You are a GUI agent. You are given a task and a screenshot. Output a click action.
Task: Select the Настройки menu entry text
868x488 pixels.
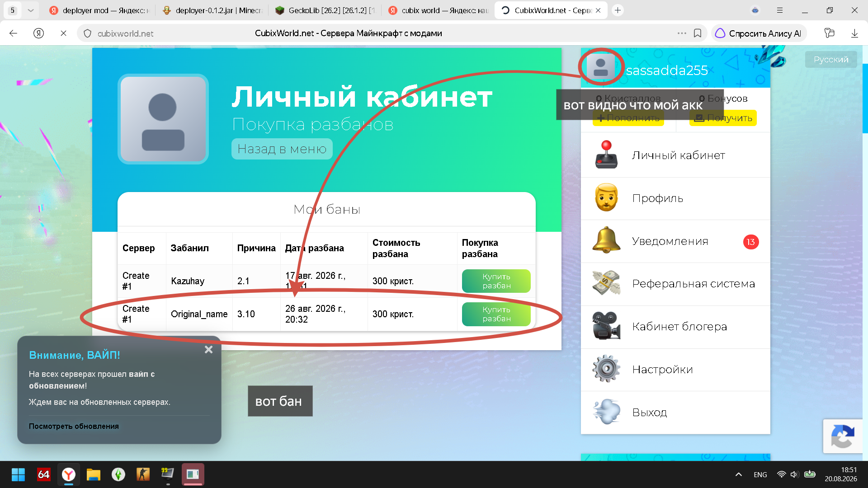662,369
